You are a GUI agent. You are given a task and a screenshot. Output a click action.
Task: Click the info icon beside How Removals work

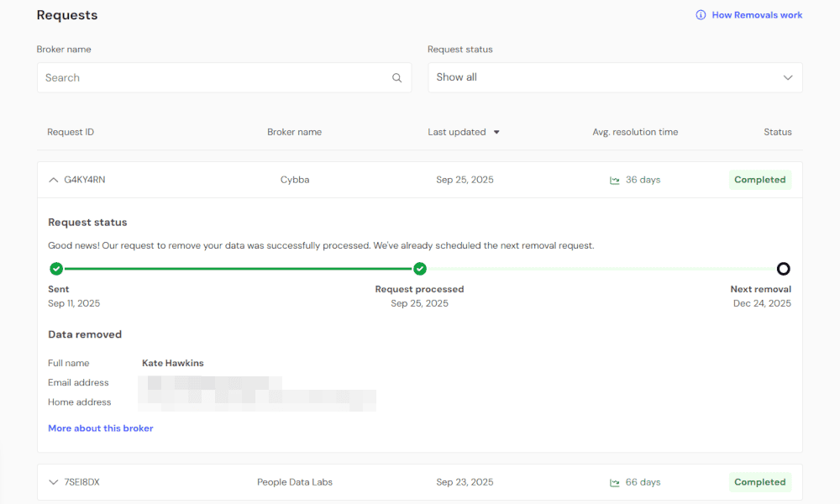coord(701,15)
